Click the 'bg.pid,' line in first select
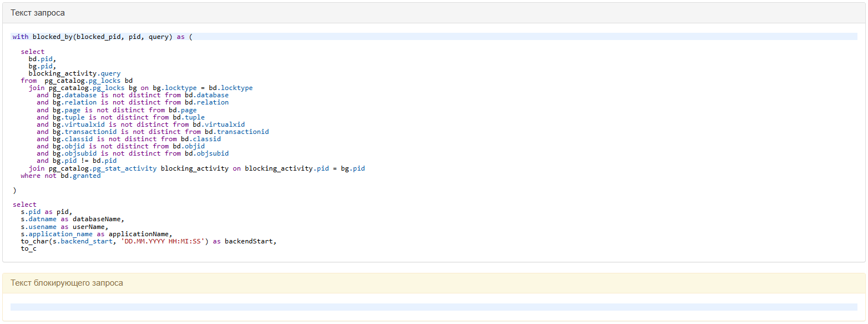The image size is (868, 324). 43,66
